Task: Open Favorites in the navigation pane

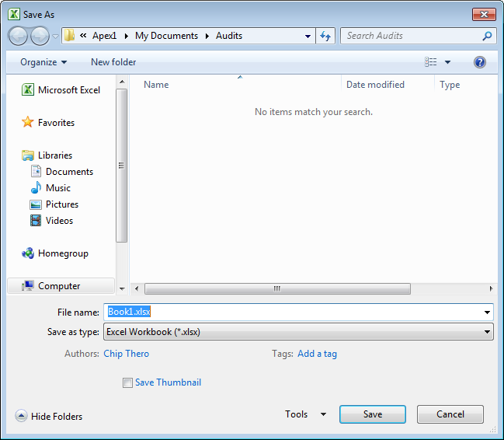Action: [56, 123]
